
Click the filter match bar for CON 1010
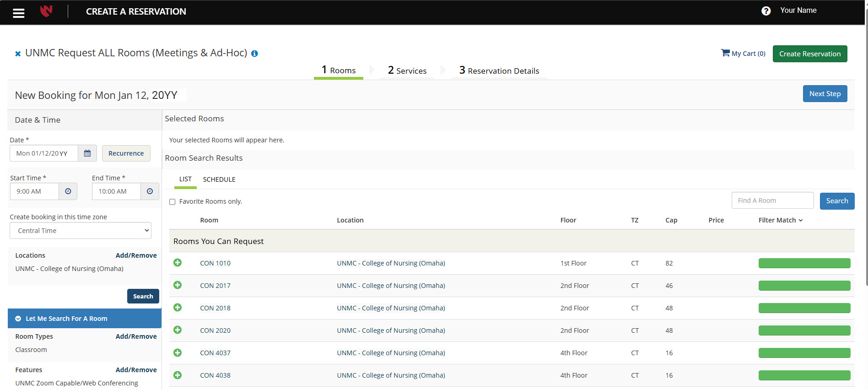point(804,263)
